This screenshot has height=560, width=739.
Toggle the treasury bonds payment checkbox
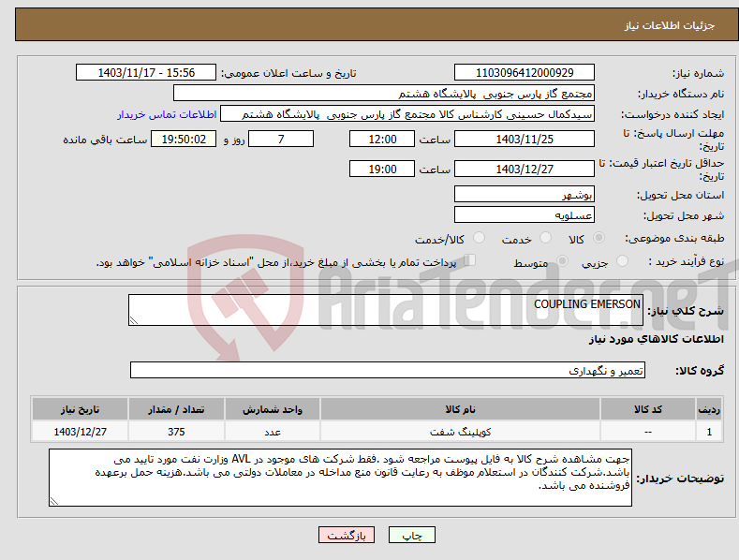[470, 260]
